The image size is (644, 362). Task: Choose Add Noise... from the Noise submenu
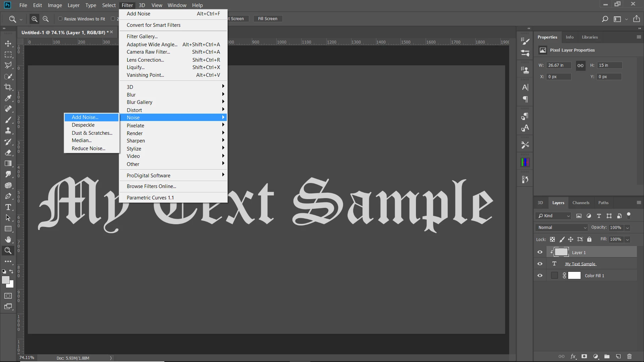[x=85, y=117]
